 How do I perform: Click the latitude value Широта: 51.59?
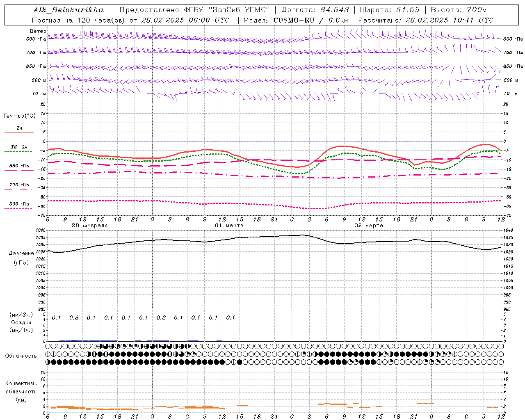pos(390,10)
